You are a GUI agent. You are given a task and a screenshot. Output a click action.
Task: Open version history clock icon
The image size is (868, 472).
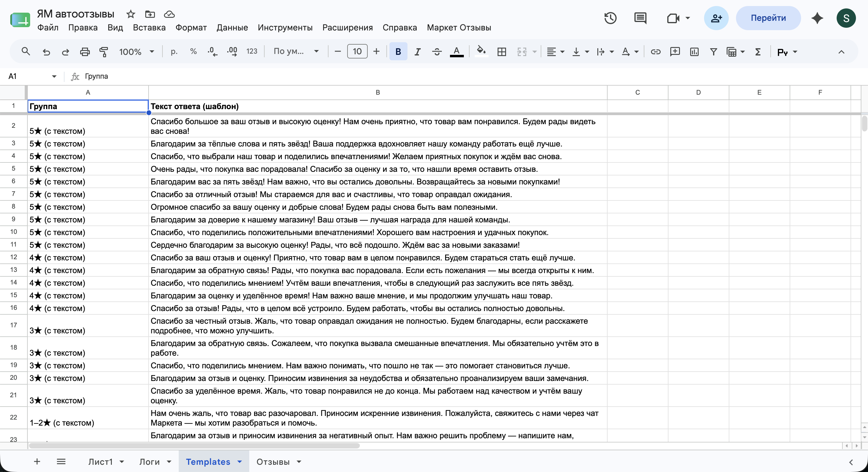click(x=610, y=18)
